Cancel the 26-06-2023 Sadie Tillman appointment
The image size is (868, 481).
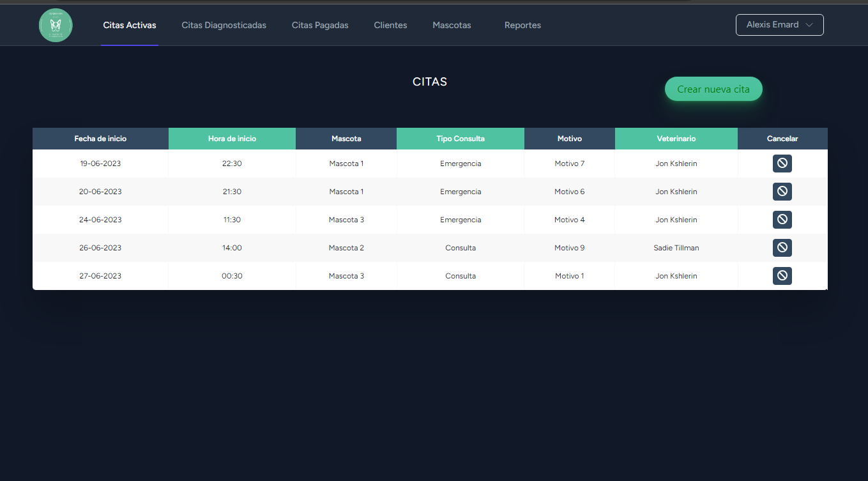(782, 248)
